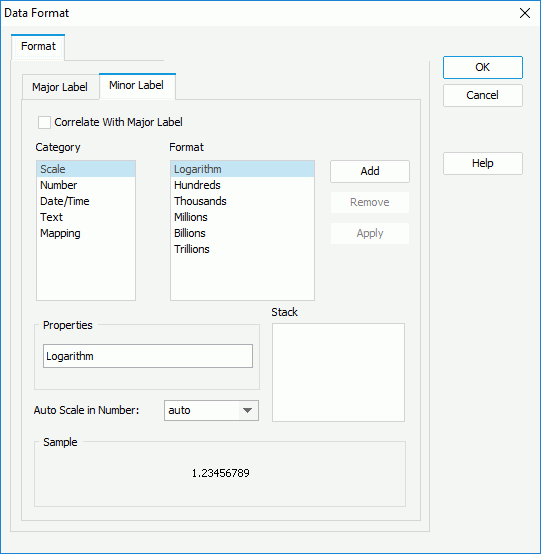Select Trillions format
Screen dimensions: 541x554
[242, 249]
